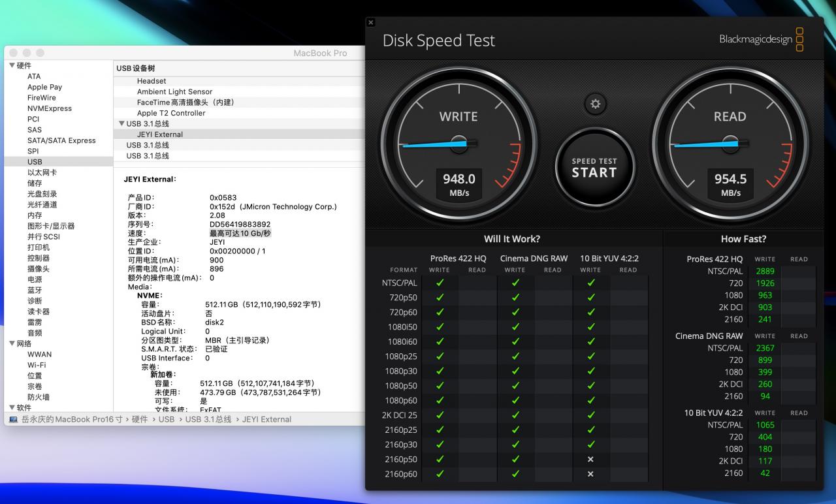
Task: Select 并行 SCSI in sidebar
Action: (43, 236)
